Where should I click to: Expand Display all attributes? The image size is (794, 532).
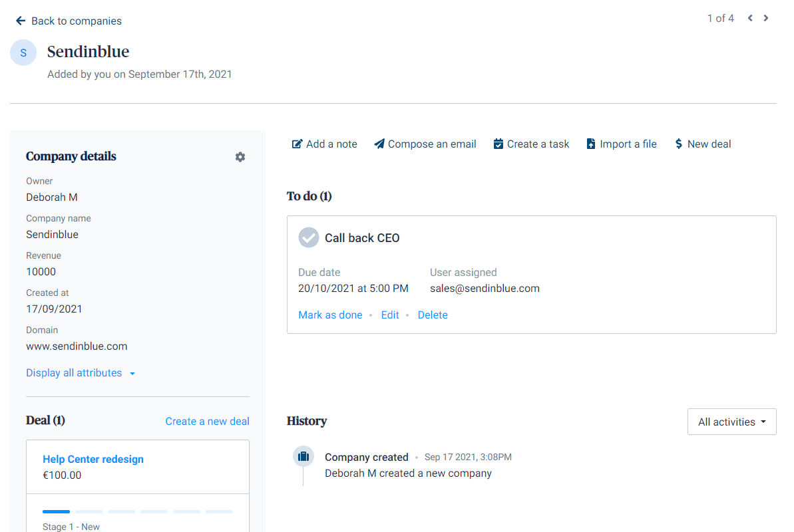75,373
